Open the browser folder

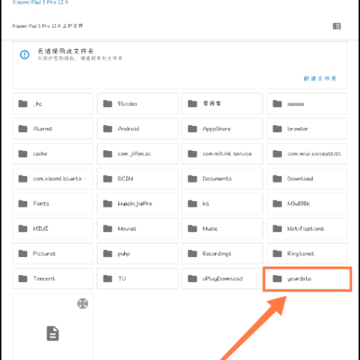point(307,129)
